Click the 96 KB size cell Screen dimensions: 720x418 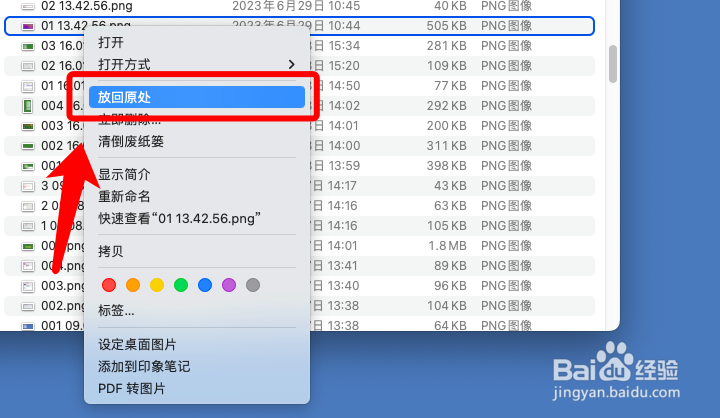(x=450, y=286)
